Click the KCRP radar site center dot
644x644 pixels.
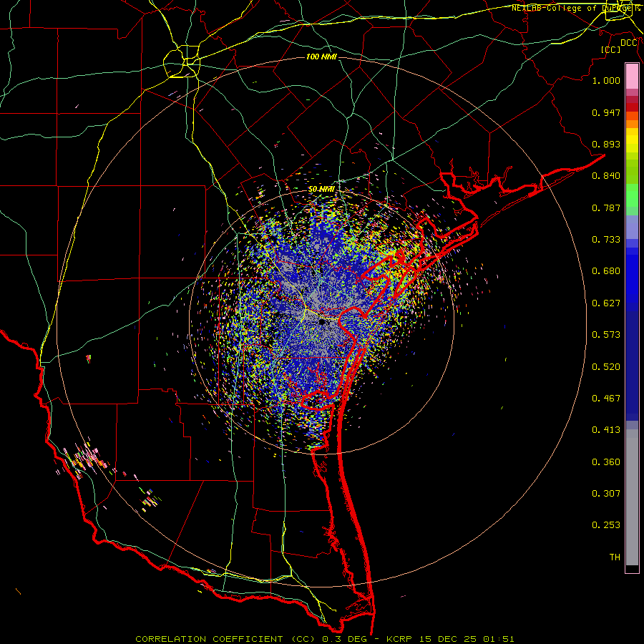[322, 323]
